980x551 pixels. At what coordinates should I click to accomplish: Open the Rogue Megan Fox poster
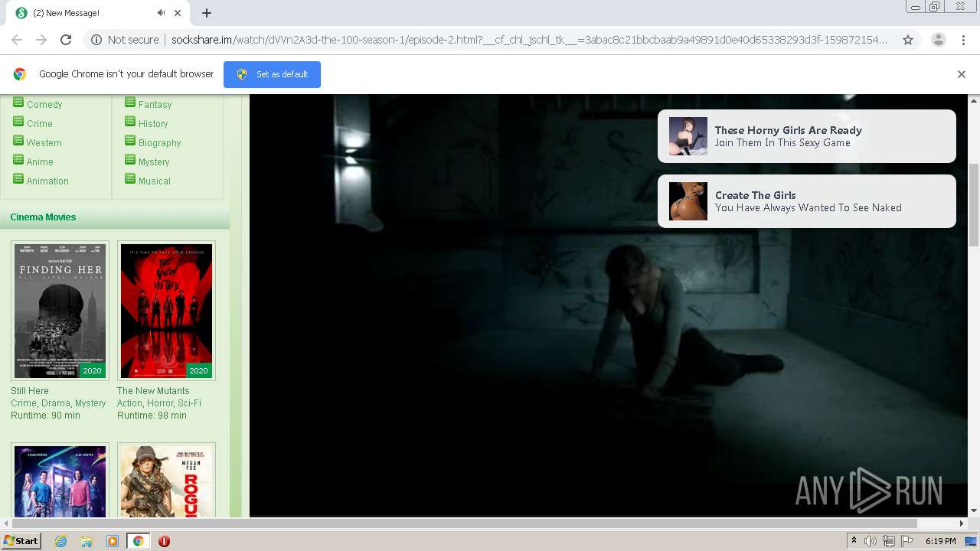click(166, 481)
